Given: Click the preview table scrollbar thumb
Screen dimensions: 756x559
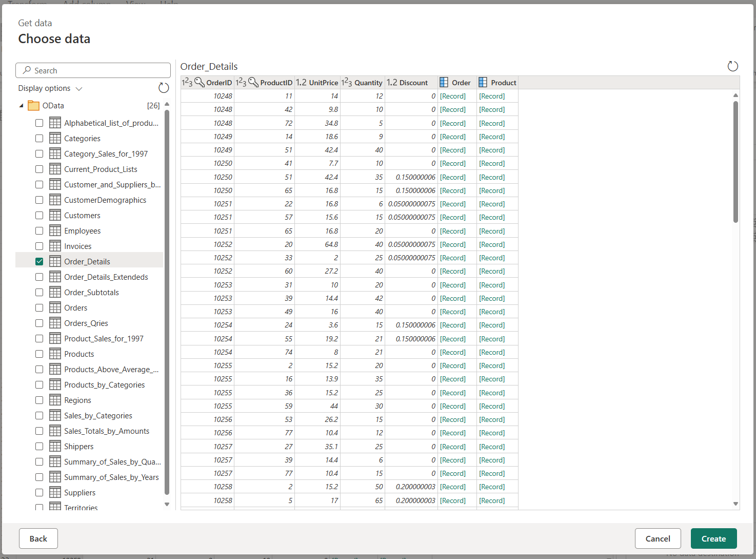Looking at the screenshot, I should point(735,162).
